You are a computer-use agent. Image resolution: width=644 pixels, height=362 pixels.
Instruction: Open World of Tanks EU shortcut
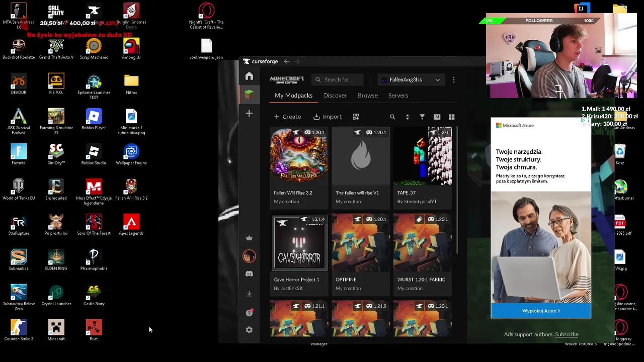click(19, 190)
